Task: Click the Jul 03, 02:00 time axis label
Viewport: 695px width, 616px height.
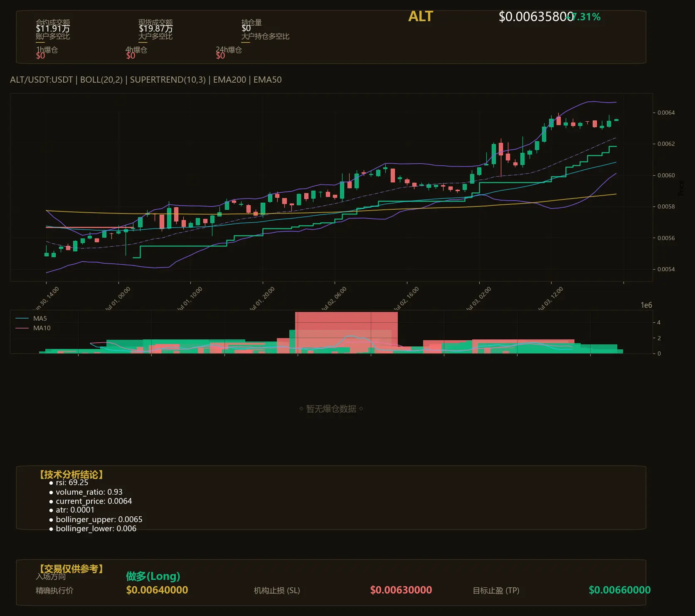Action: (478, 299)
